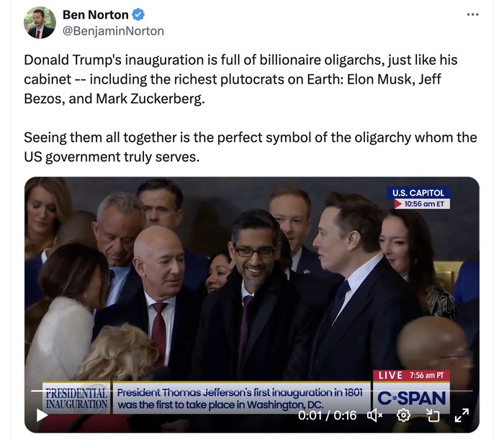Screen dimensions: 504x441
Task: Click the blue verified badge
Action: coord(138,15)
